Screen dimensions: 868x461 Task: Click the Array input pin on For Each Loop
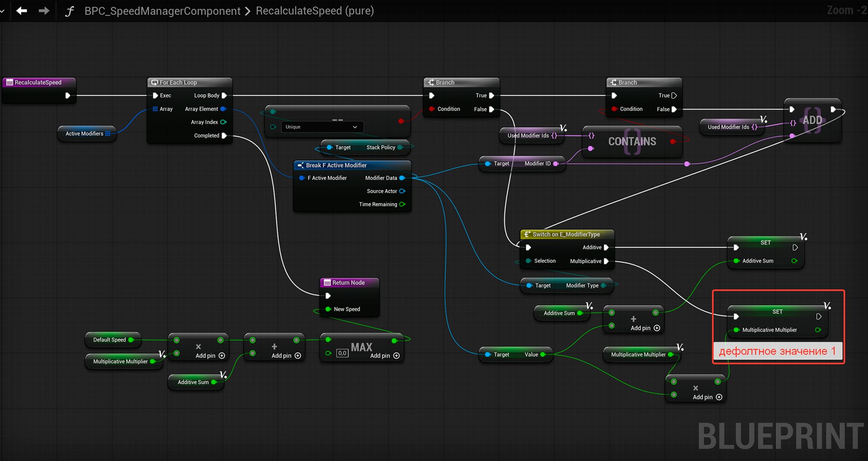pos(155,109)
